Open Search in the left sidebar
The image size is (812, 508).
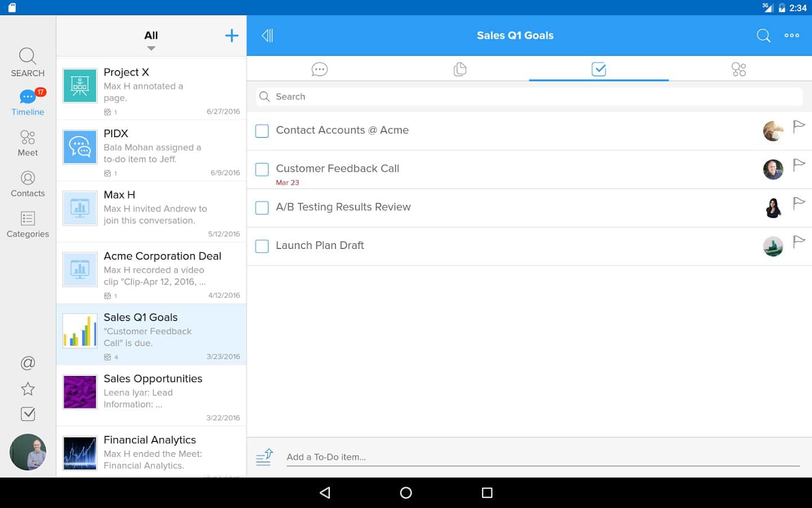point(28,62)
